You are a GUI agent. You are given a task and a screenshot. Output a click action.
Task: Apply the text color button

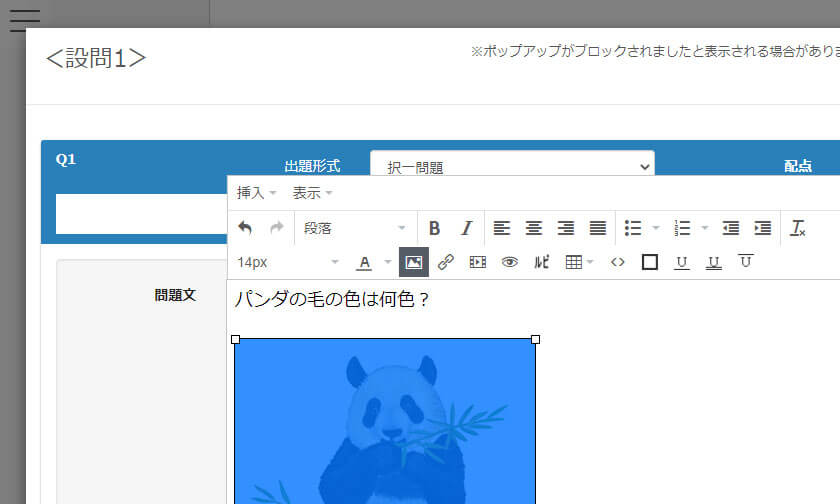tap(364, 262)
